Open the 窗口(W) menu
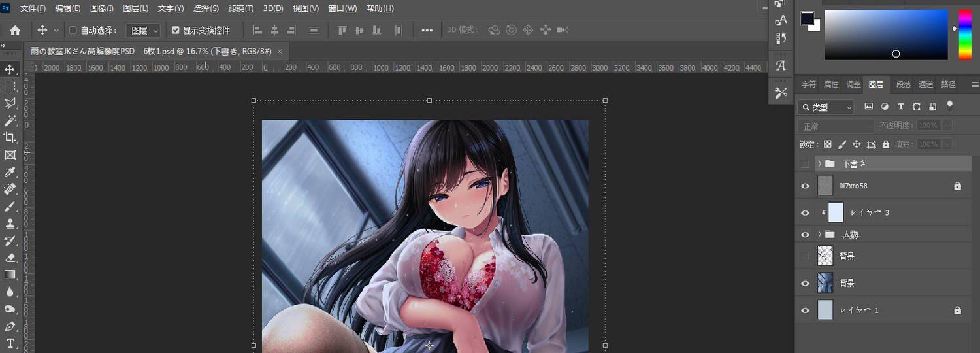This screenshot has width=980, height=353. [342, 8]
